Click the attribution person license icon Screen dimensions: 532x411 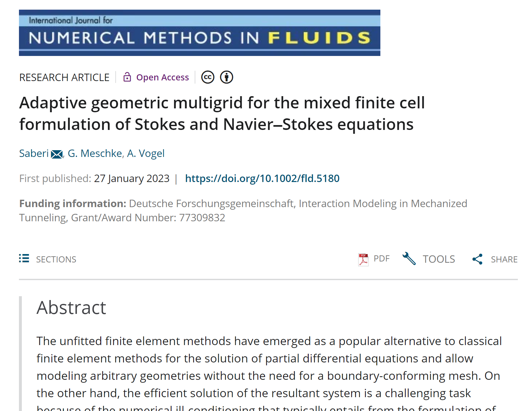click(x=226, y=77)
